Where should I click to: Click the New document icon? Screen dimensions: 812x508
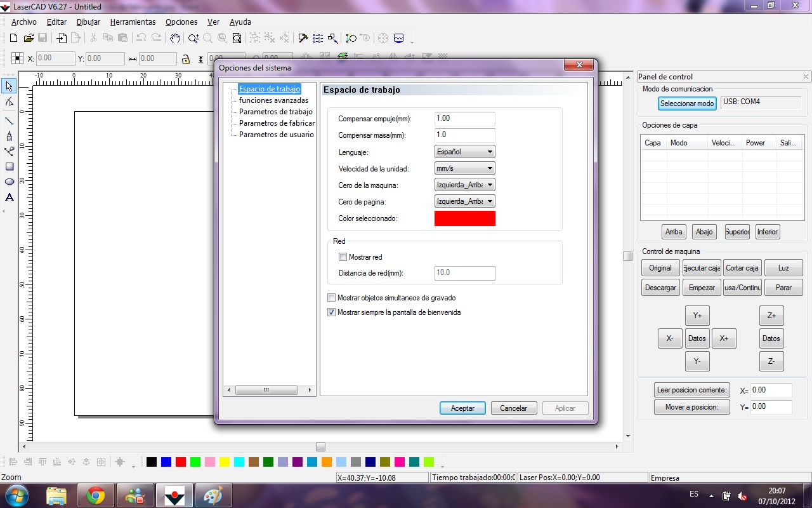coord(13,38)
